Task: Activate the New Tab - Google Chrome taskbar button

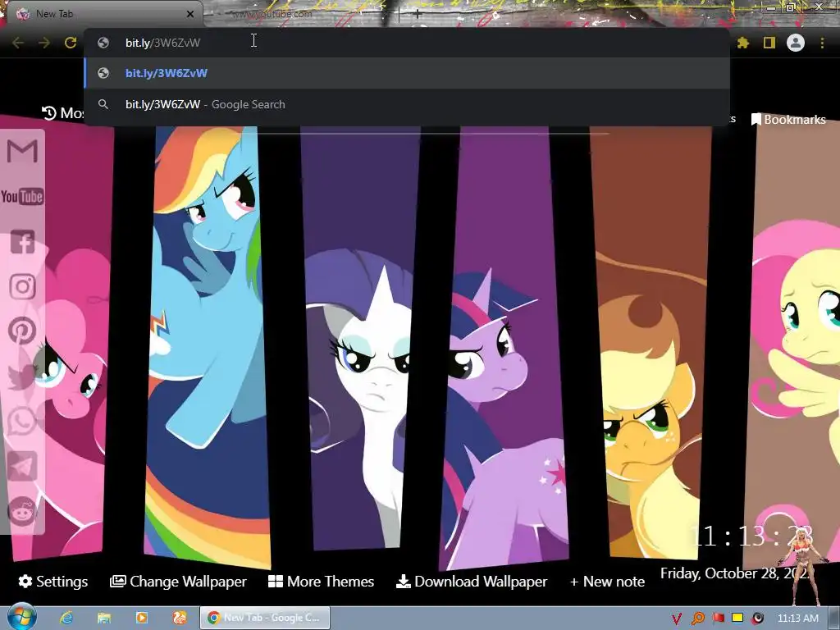Action: coord(265,618)
